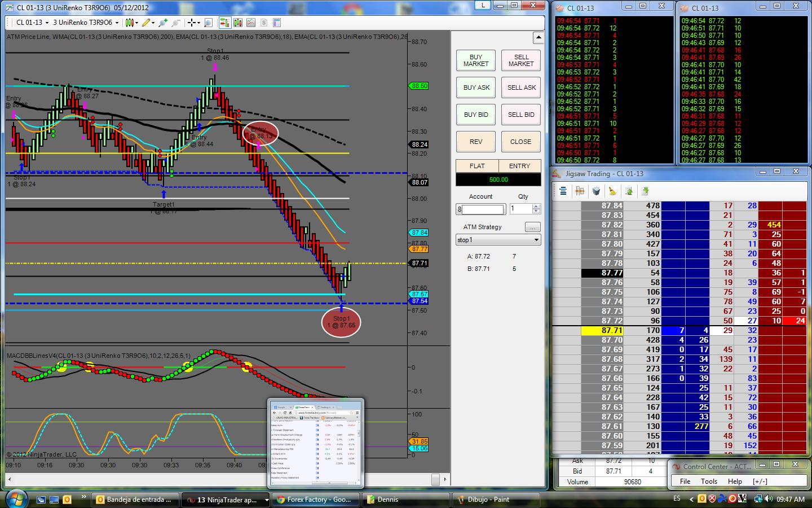Screen dimensions: 812x508
Task: Open the chart properties panel icon
Action: pos(276,23)
